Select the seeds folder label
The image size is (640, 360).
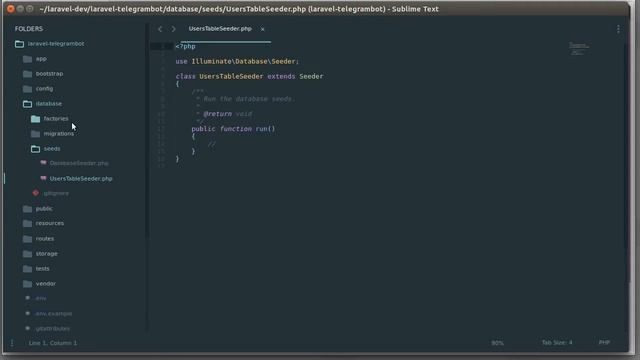52,149
